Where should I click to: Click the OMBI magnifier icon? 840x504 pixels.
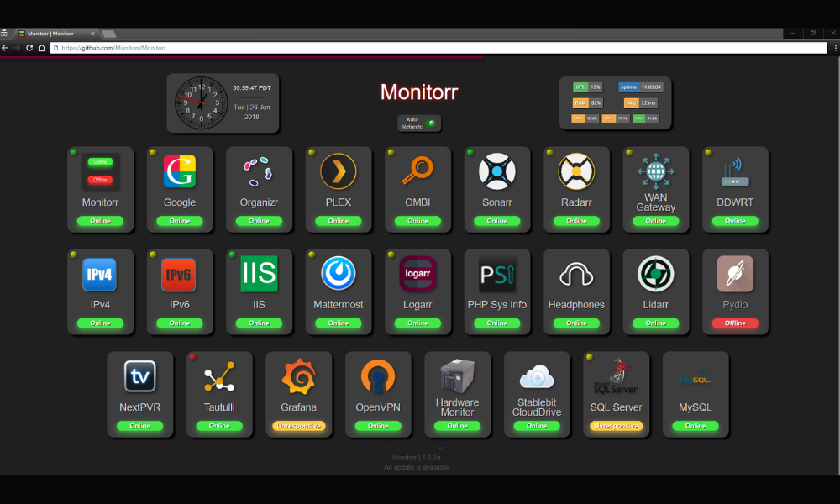coord(417,171)
